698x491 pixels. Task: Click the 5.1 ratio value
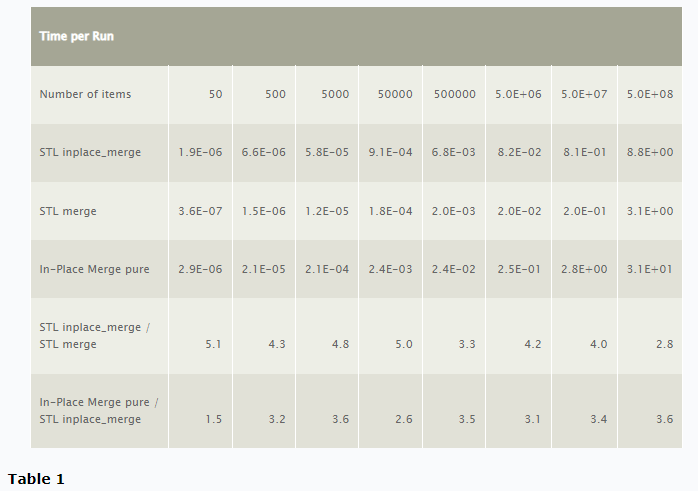point(213,344)
